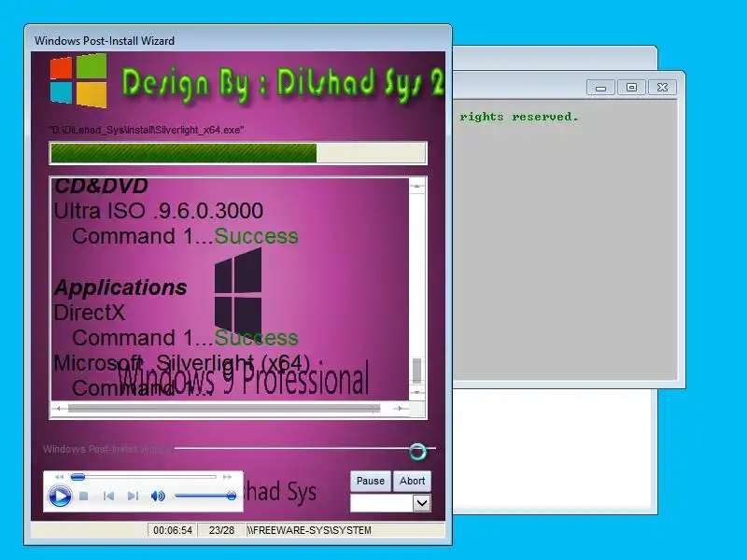Click the 'DirectX' log entry

90,313
